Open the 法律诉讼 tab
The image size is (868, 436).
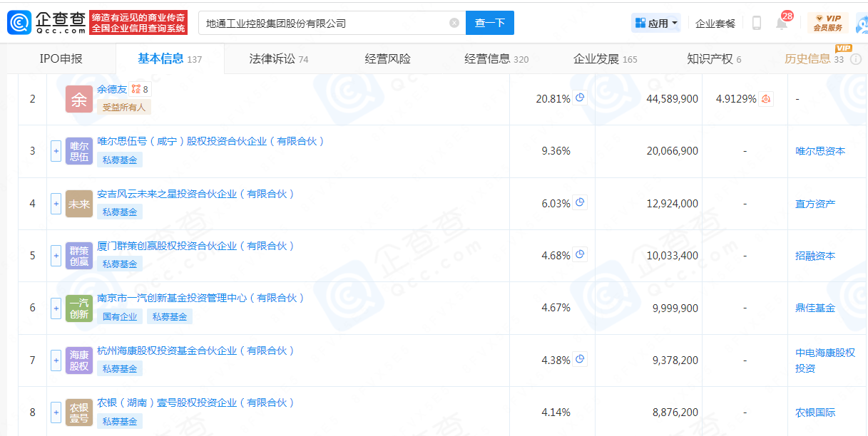pos(278,59)
